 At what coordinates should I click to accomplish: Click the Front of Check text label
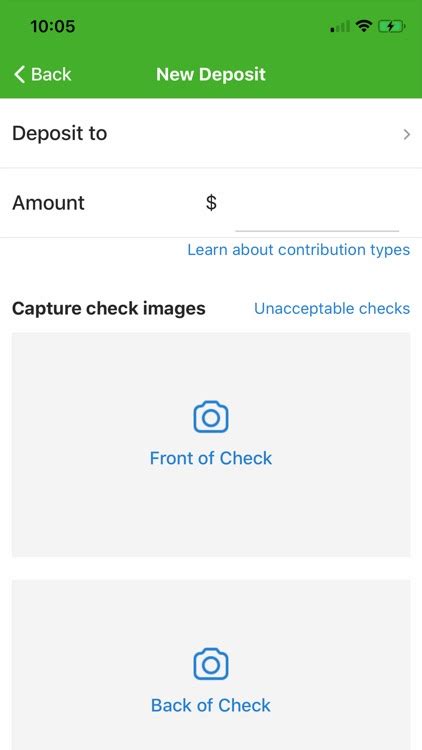pyautogui.click(x=211, y=458)
